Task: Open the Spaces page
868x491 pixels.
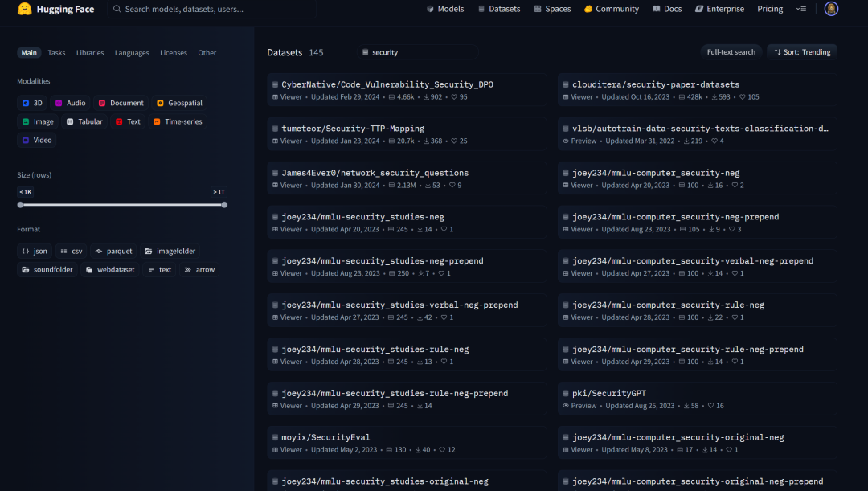Action: (552, 9)
